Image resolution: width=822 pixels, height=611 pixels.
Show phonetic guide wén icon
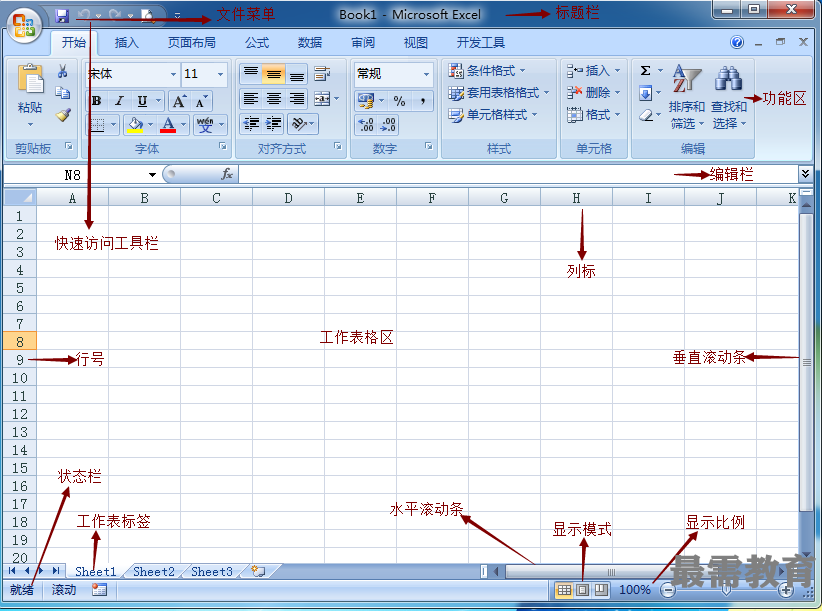tap(205, 125)
